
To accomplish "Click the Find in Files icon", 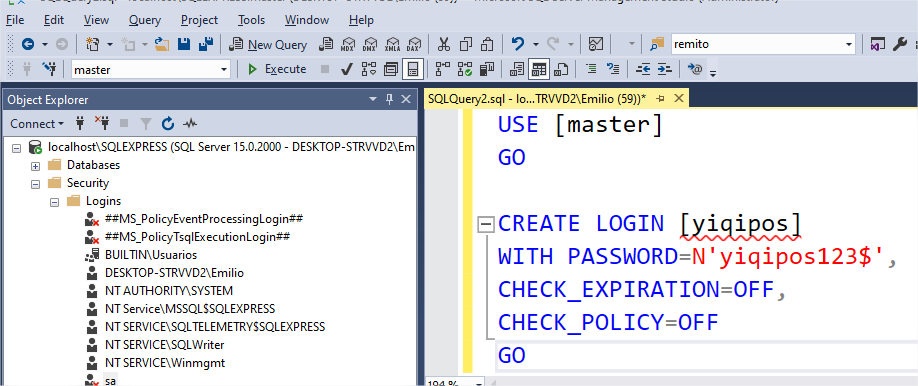I will (x=657, y=45).
